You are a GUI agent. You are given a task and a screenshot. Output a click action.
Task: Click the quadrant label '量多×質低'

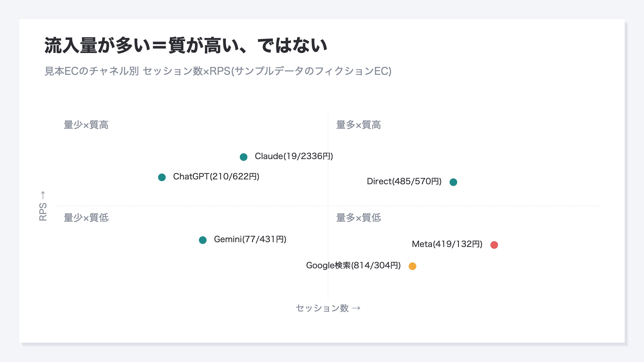coord(358,218)
